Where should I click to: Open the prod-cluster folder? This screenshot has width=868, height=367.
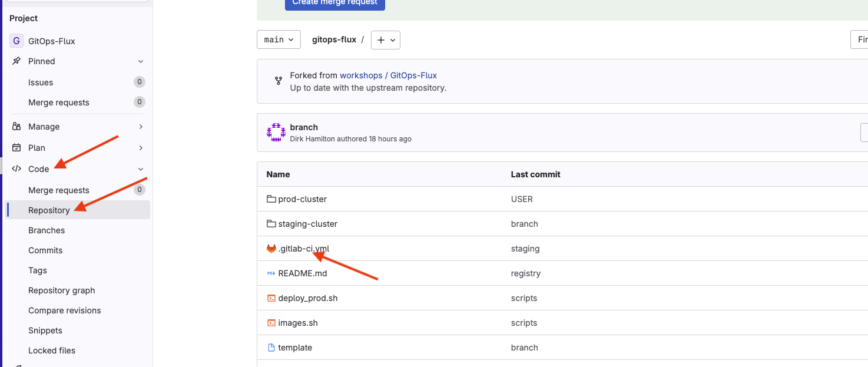click(x=303, y=199)
